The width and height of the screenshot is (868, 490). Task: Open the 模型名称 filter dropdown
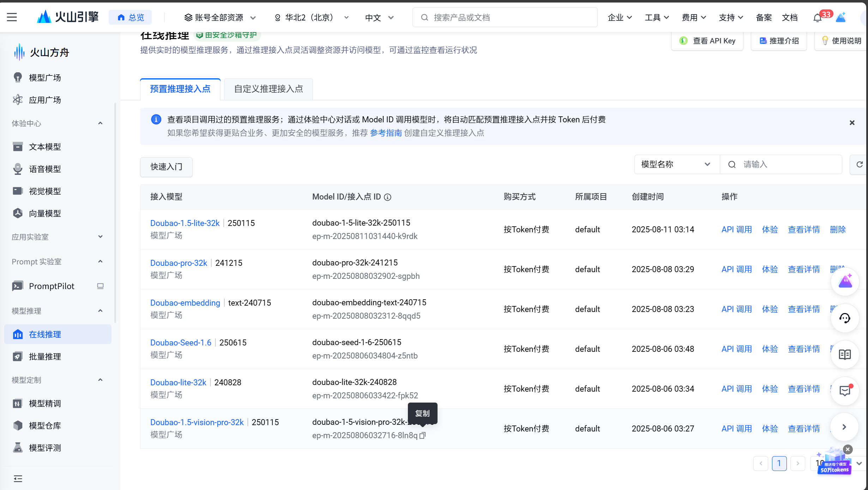[676, 164]
